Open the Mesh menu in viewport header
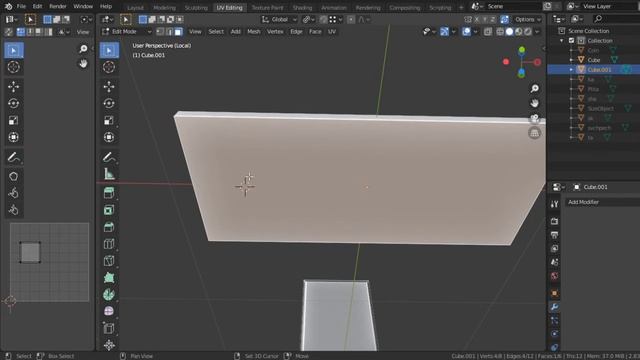This screenshot has height=360, width=640. pyautogui.click(x=253, y=32)
